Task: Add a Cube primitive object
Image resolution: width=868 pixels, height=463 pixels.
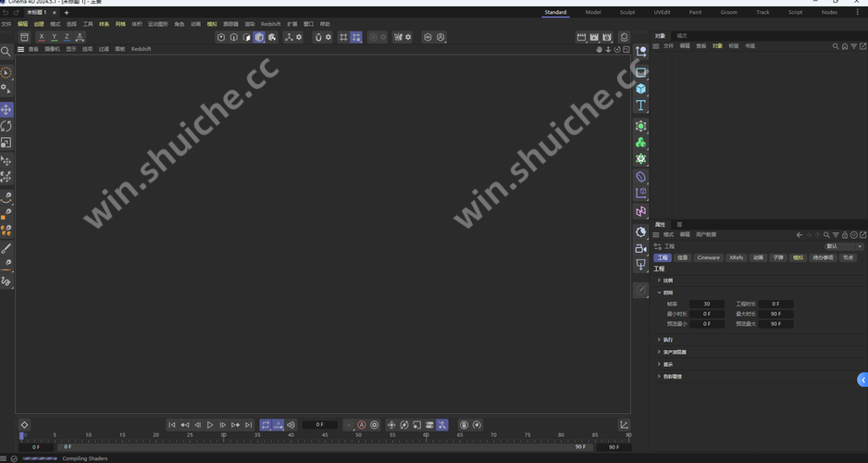Action: point(640,89)
